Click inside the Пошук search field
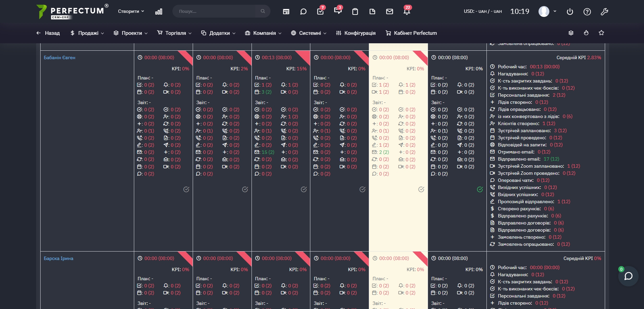 [216, 11]
